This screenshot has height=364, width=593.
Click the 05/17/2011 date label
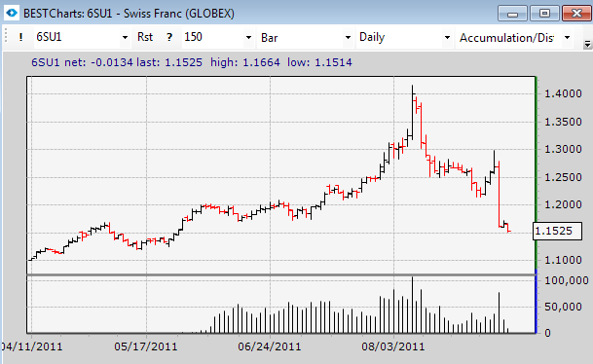point(146,346)
